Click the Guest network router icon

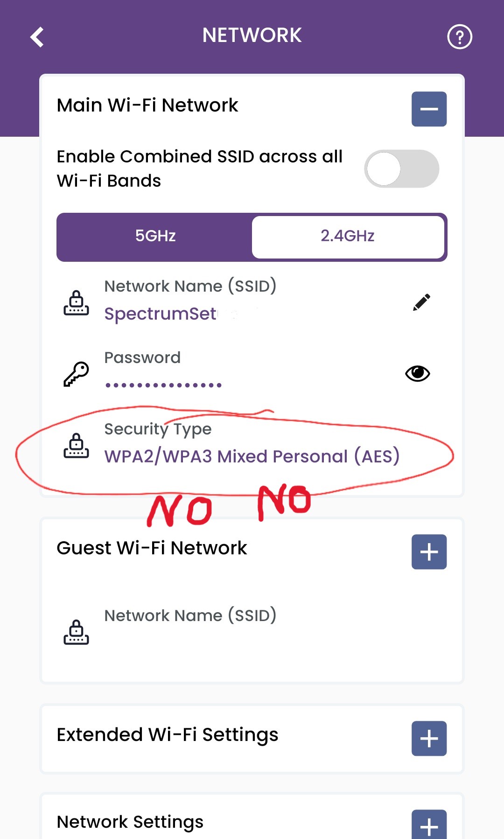[76, 632]
